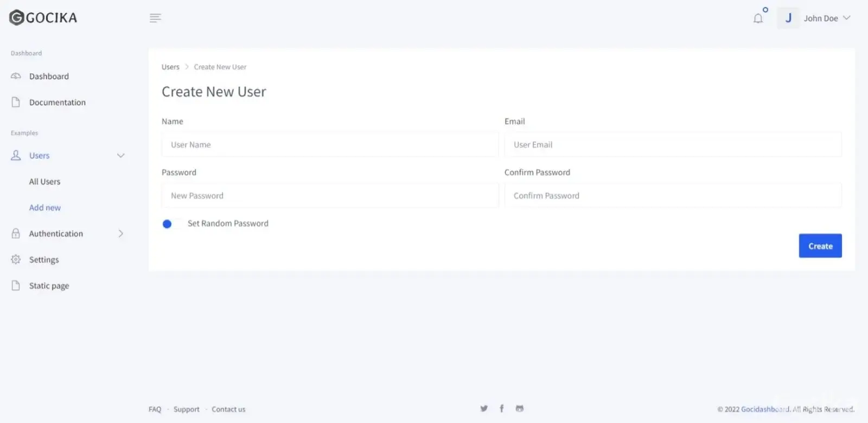Click the GitHub icon in footer
Screen dimensions: 868x423
pyautogui.click(x=520, y=408)
